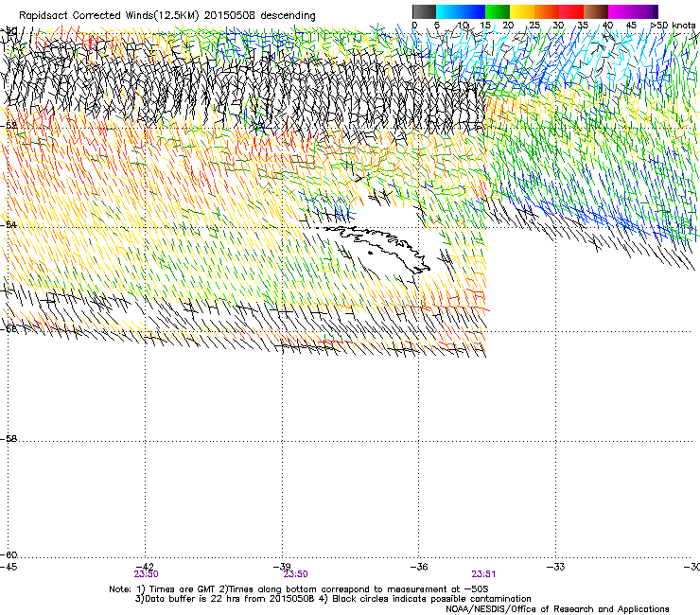Image resolution: width=700 pixels, height=615 pixels.
Task: Click the green 15-20 knots legend swatch
Action: click(x=498, y=11)
